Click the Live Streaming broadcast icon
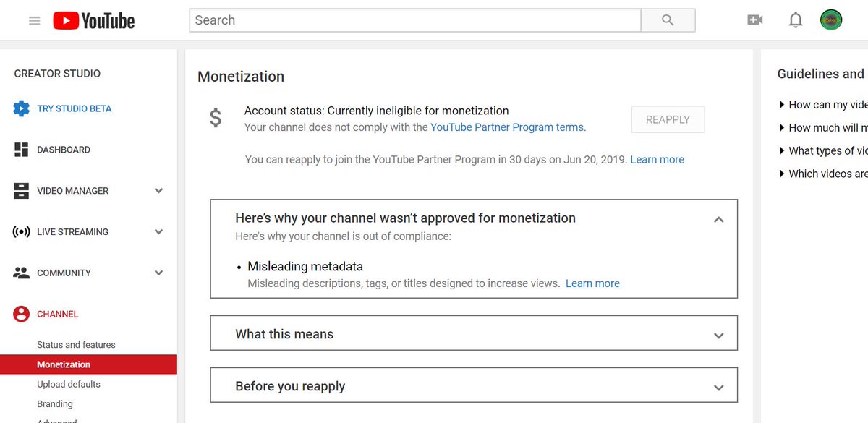This screenshot has height=423, width=868. (22, 232)
